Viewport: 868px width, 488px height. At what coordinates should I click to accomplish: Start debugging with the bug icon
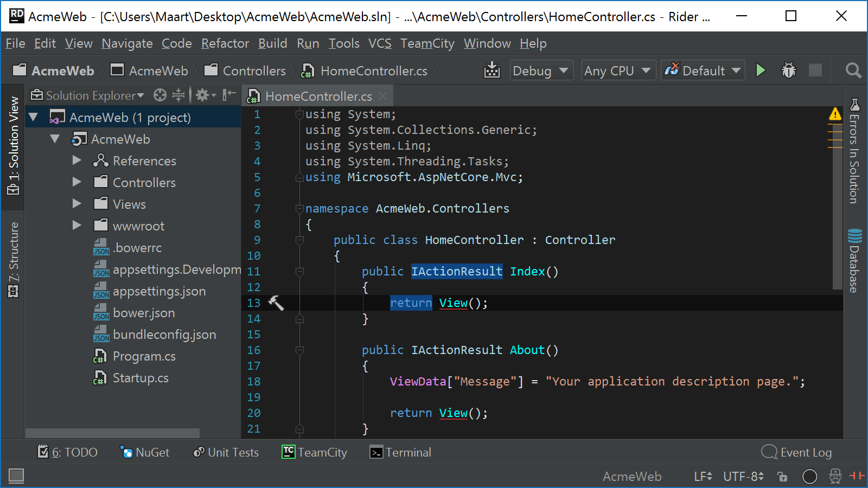tap(788, 70)
